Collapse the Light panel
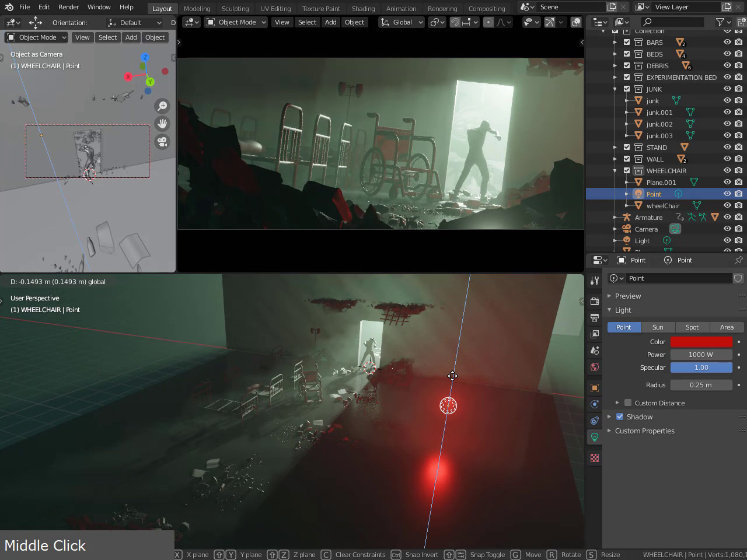Image resolution: width=747 pixels, height=560 pixels. pos(609,310)
